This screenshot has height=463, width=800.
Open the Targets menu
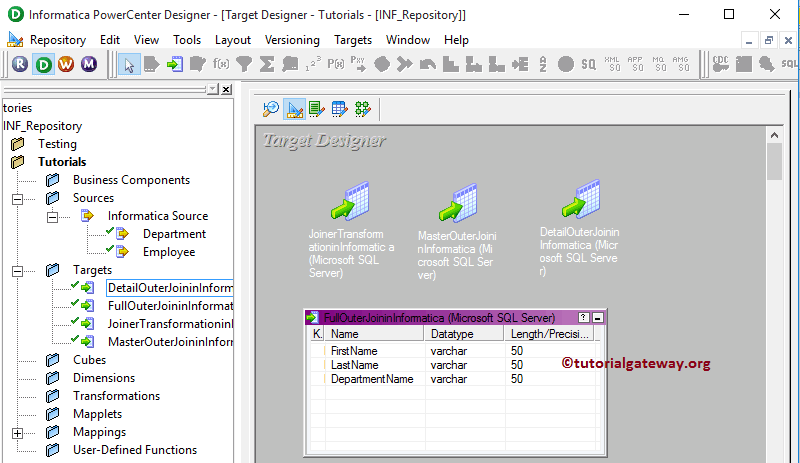pyautogui.click(x=352, y=40)
